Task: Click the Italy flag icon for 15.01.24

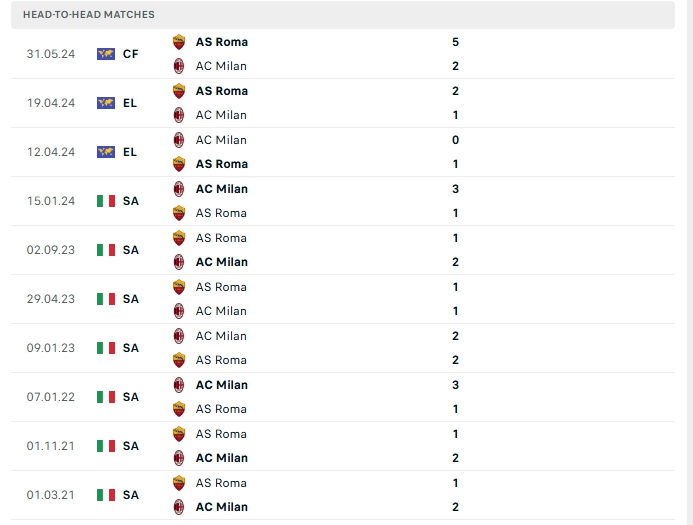Action: (x=106, y=201)
